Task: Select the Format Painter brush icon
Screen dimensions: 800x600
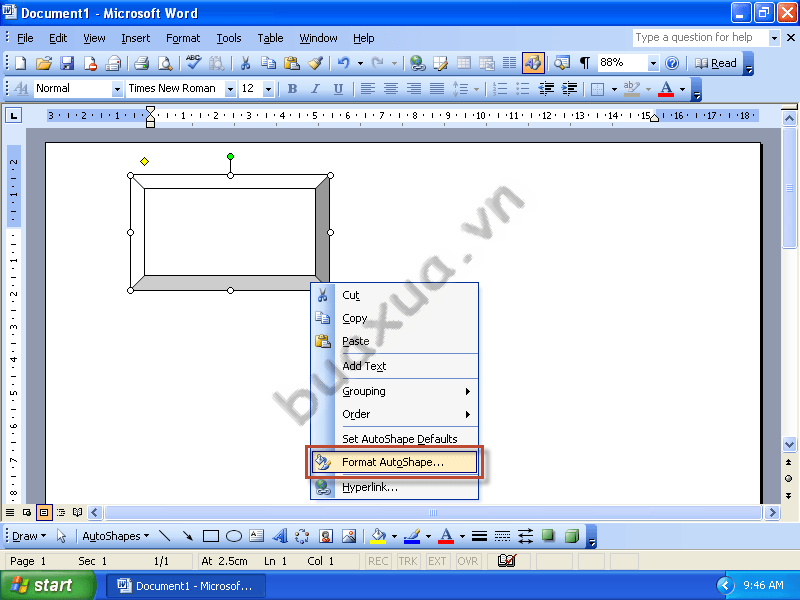Action: click(315, 63)
